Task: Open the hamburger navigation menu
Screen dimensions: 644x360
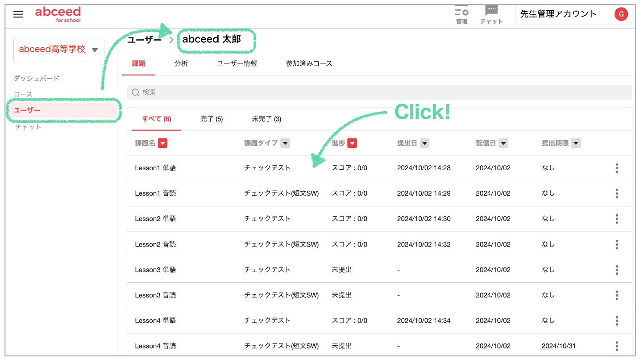Action: tap(18, 14)
